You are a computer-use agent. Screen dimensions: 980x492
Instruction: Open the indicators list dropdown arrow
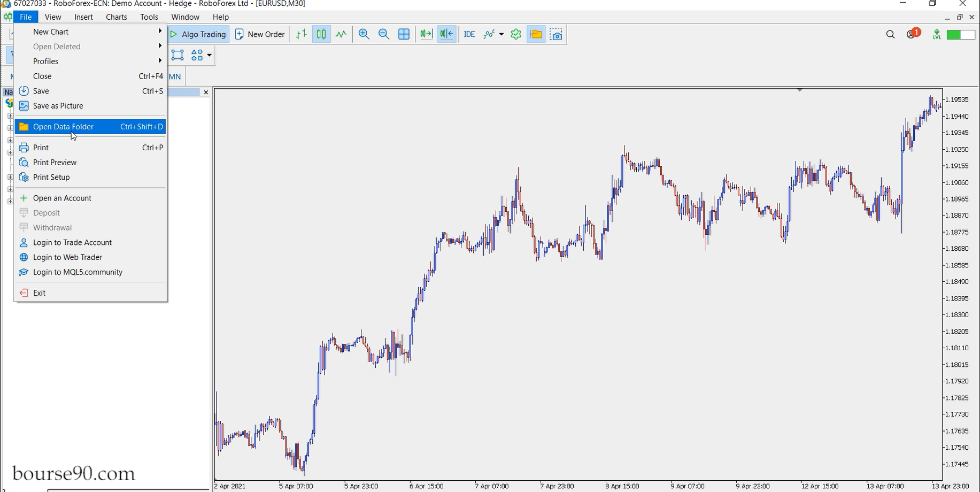tap(501, 34)
